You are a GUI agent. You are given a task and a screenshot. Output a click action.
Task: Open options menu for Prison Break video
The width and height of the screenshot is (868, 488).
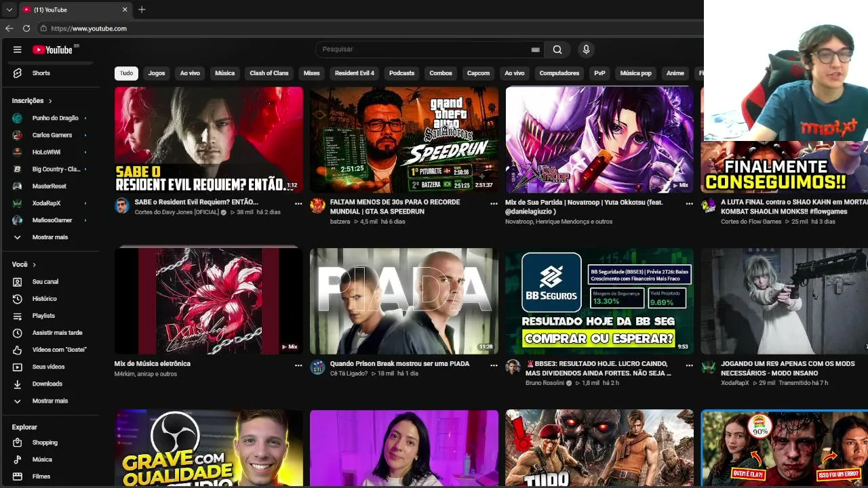click(x=494, y=365)
